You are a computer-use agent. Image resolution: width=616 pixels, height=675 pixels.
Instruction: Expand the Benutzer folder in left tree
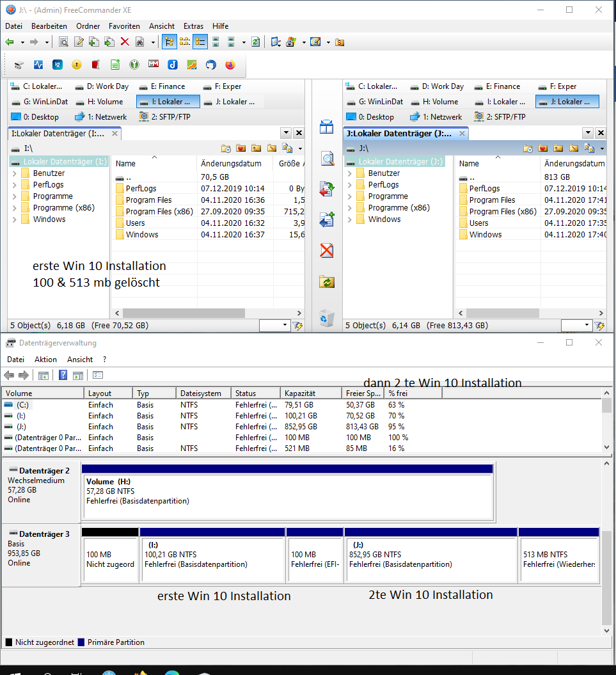click(15, 173)
